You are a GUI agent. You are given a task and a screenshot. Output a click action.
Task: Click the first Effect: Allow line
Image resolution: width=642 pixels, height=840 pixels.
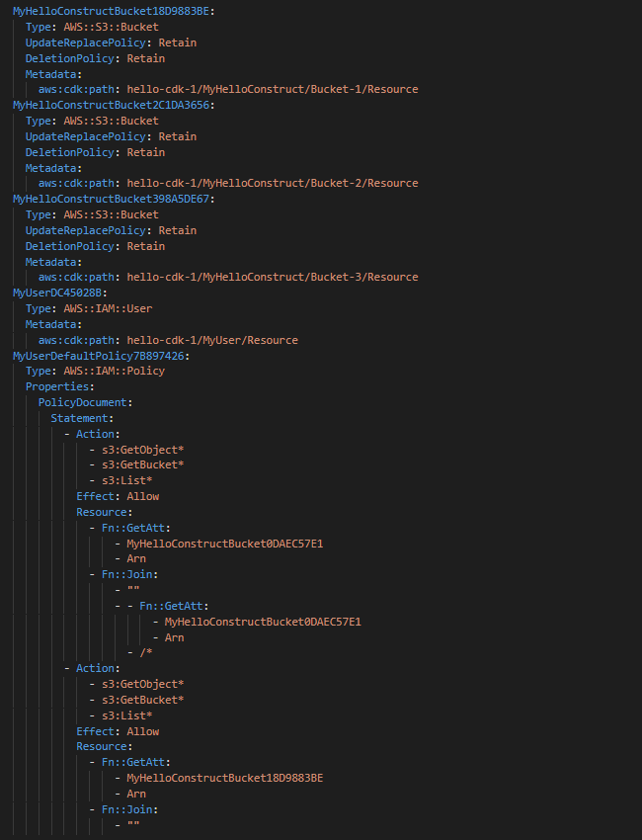(x=118, y=497)
